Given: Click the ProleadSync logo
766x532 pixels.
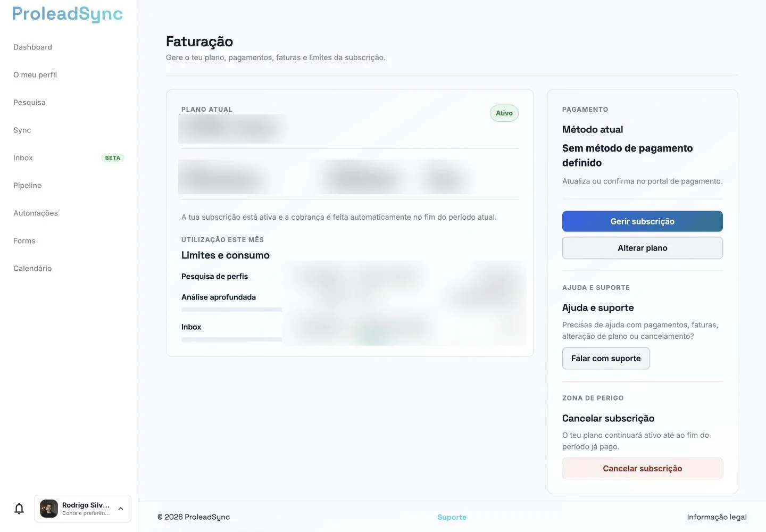Looking at the screenshot, I should click(x=68, y=14).
